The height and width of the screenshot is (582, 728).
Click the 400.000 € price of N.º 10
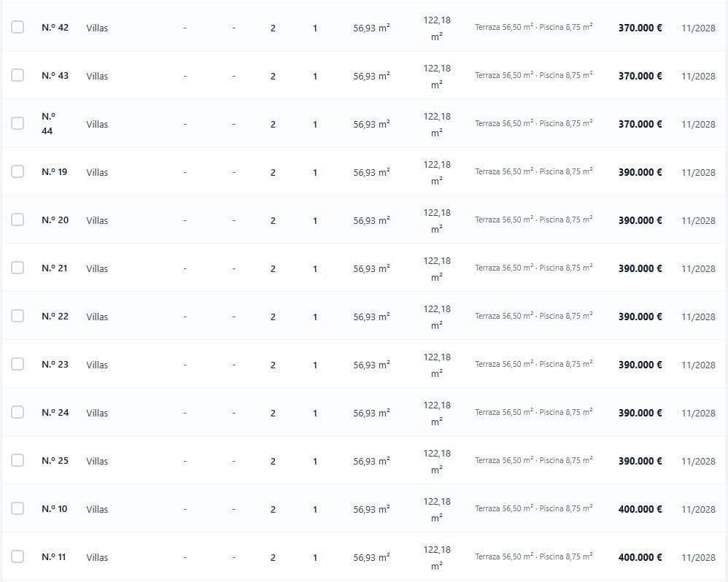640,509
